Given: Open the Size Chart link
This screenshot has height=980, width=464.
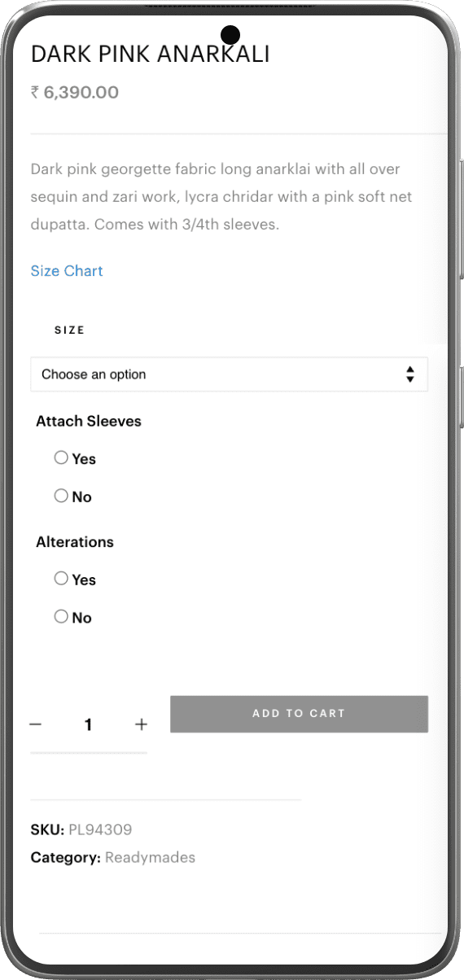Looking at the screenshot, I should point(67,271).
